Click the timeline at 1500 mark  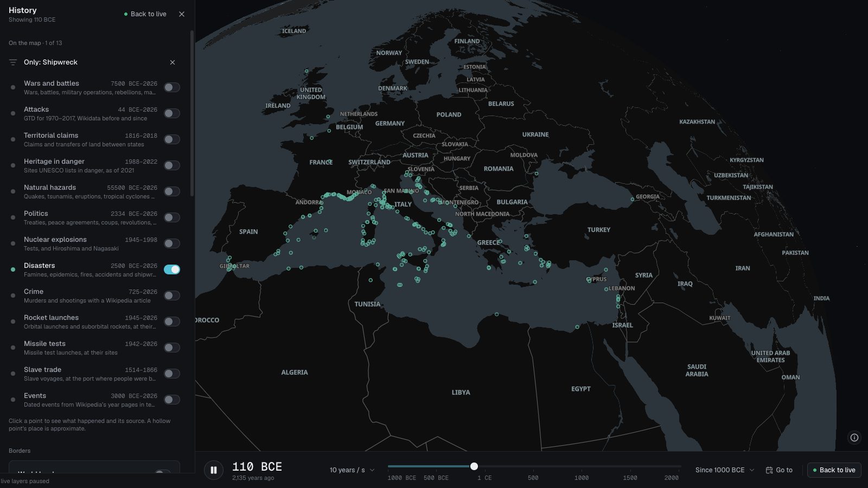pos(630,478)
